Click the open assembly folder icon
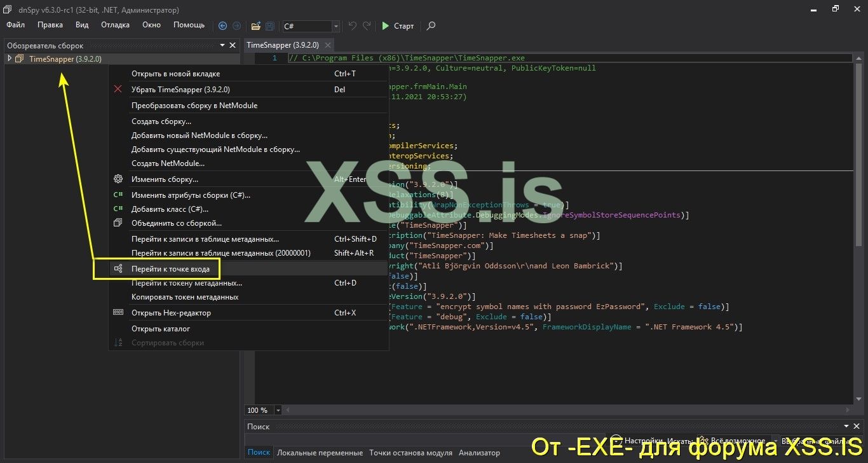868x463 pixels. tap(256, 25)
